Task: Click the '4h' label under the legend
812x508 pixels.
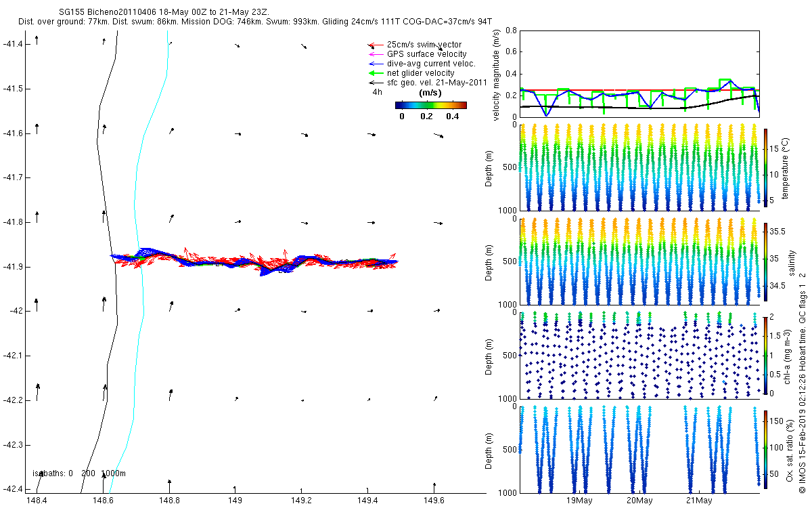Action: point(377,91)
